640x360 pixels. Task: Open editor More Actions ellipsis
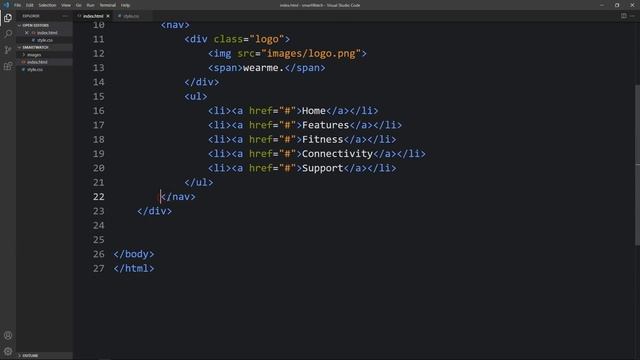[632, 16]
